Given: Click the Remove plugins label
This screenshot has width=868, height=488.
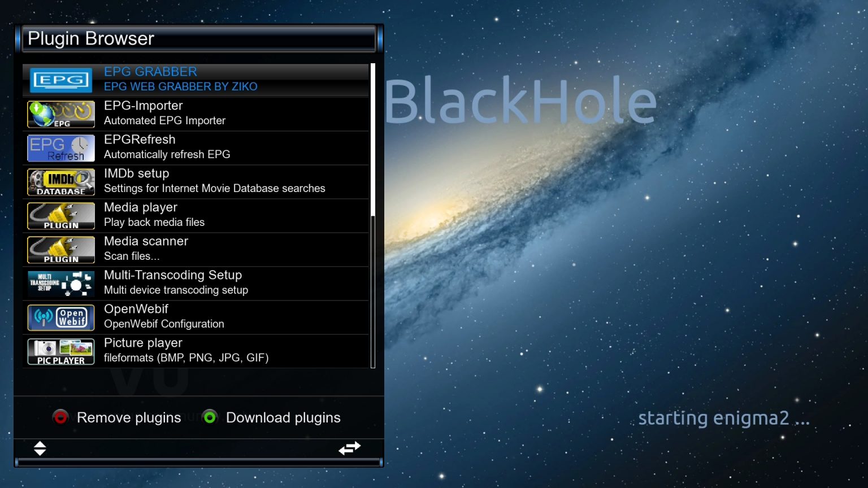Looking at the screenshot, I should coord(129,417).
